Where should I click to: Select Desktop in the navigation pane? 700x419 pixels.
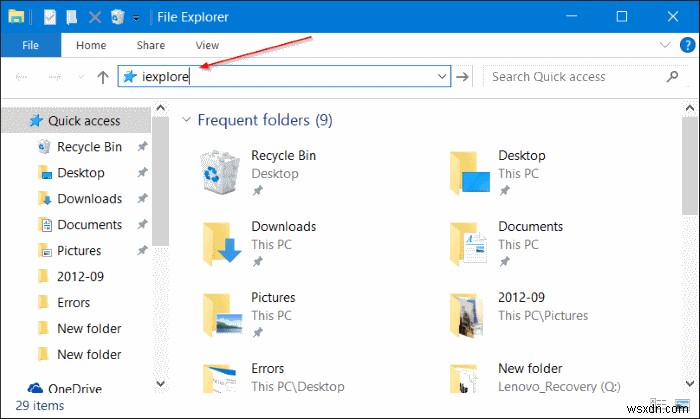point(80,173)
